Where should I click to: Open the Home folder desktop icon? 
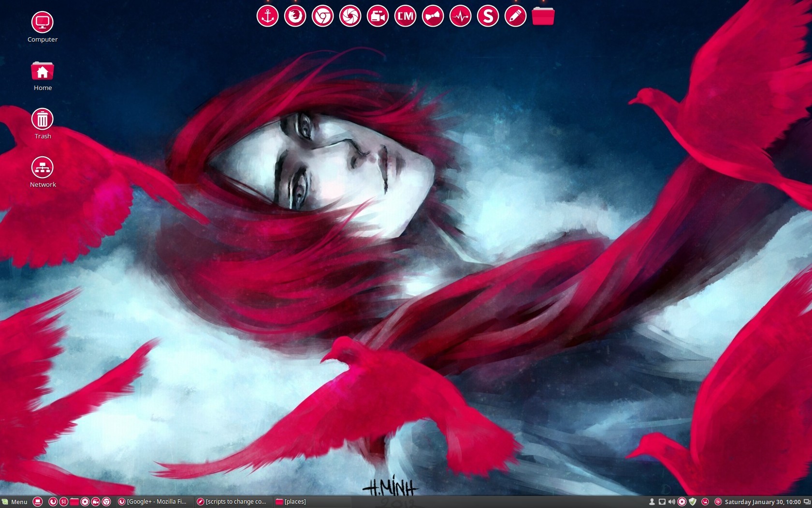tap(43, 76)
